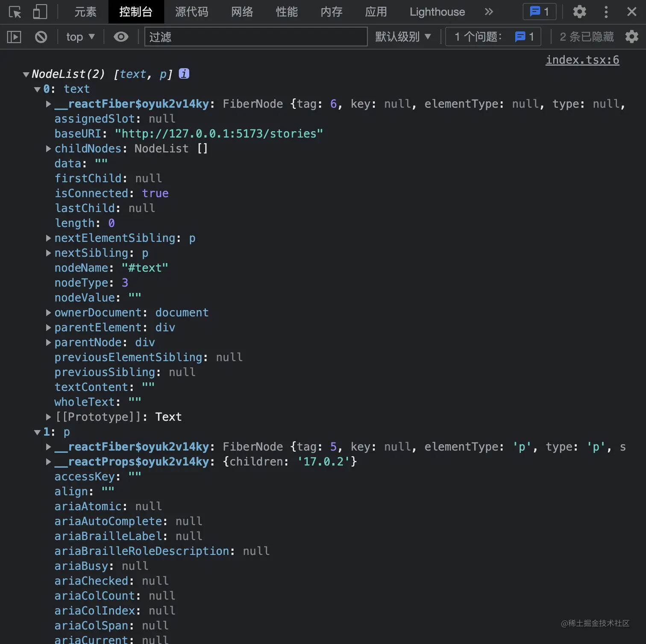The height and width of the screenshot is (644, 646).
Task: Click the '1 个问题' issues counter
Action: [493, 37]
